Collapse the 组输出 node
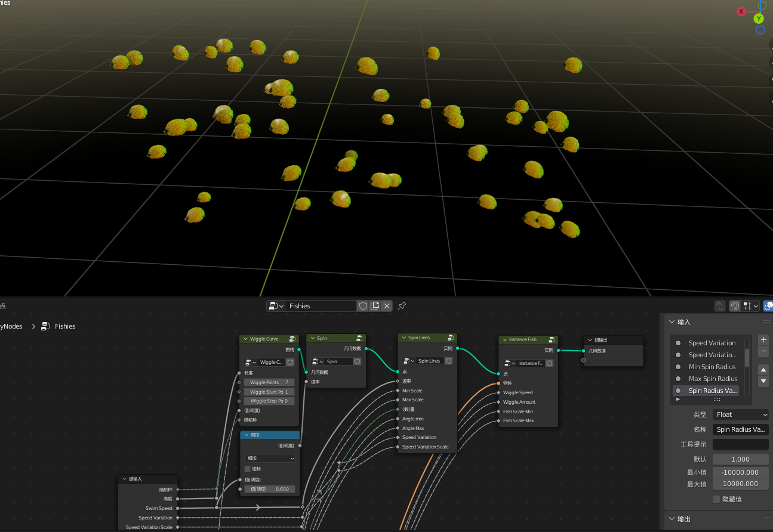The height and width of the screenshot is (532, 773). click(x=590, y=340)
